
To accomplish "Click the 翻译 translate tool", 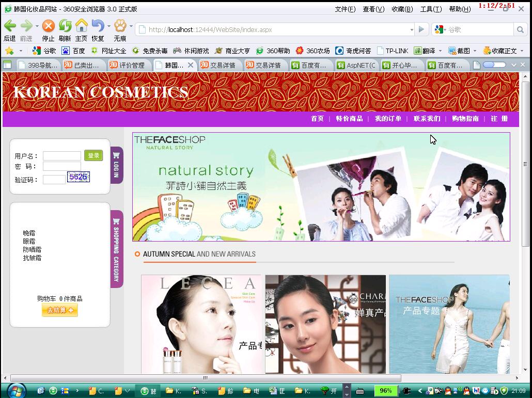I will [425, 51].
